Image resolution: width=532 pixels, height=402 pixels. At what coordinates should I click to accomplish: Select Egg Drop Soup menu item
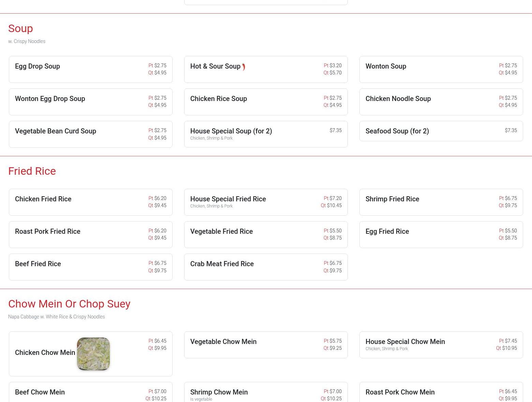(38, 67)
